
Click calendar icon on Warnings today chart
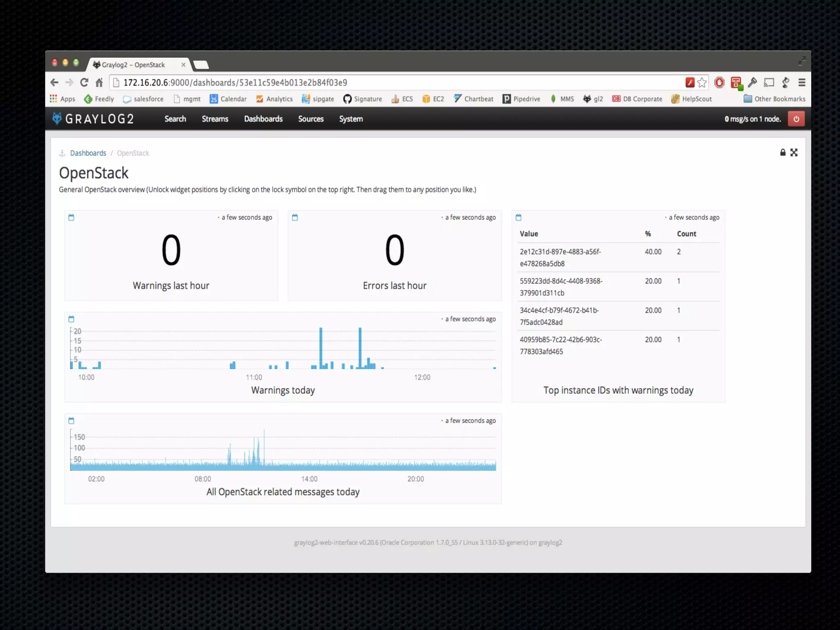coord(71,319)
